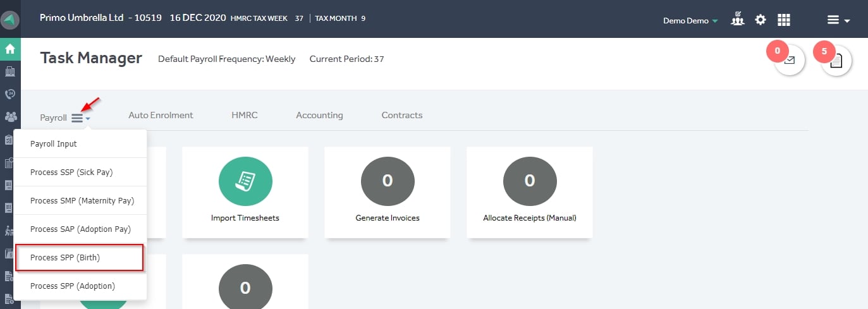
Task: Select Process SPP (Birth)
Action: [80, 257]
